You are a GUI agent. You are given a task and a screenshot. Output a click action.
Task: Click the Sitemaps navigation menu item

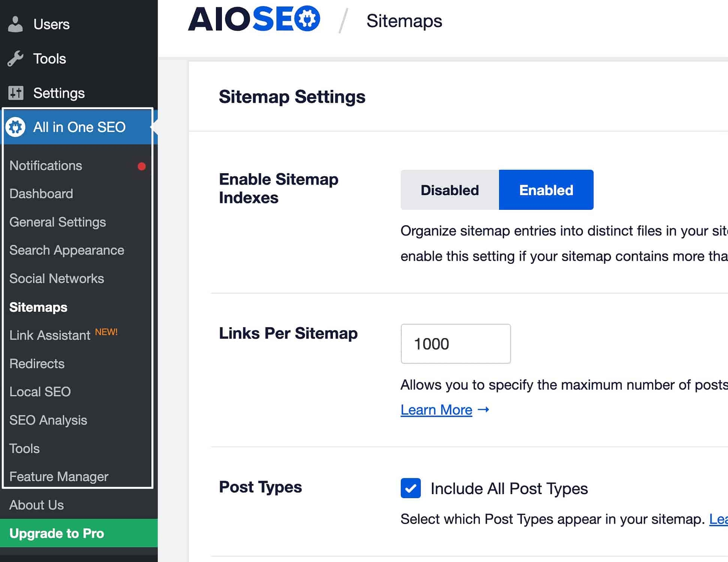click(x=38, y=306)
